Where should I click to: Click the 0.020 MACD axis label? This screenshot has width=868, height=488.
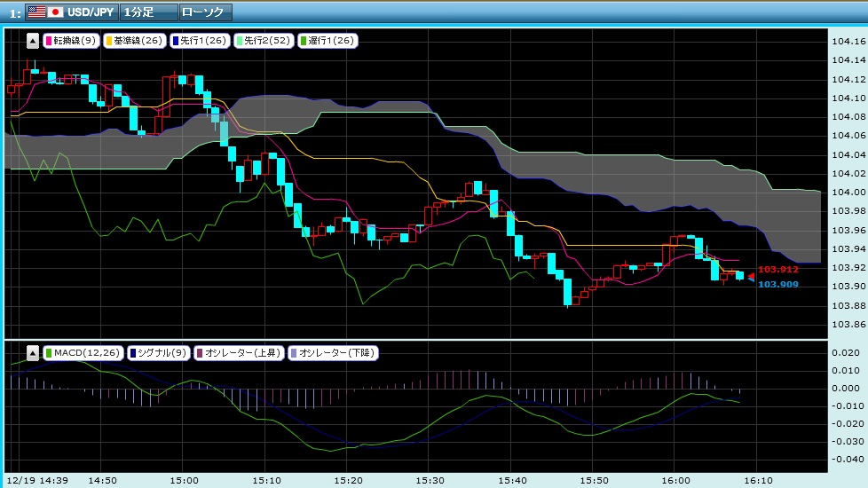846,353
